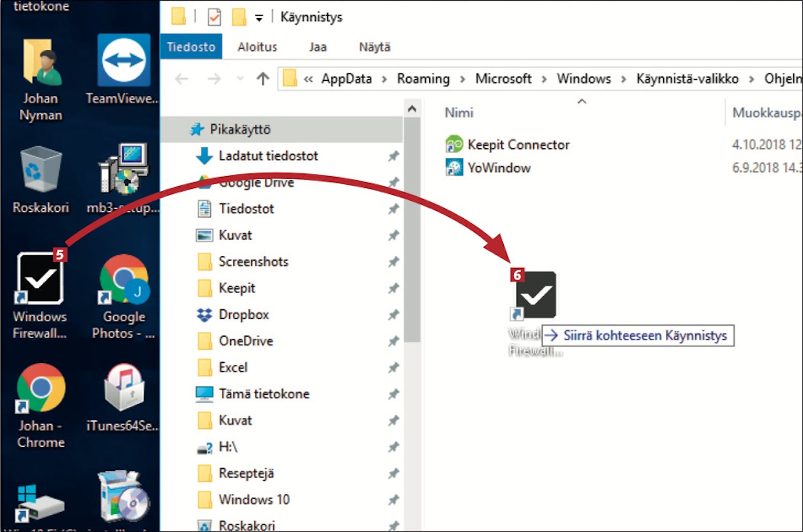The image size is (803, 532).
Task: Unpin Dropbox using its pin icon
Action: click(393, 315)
